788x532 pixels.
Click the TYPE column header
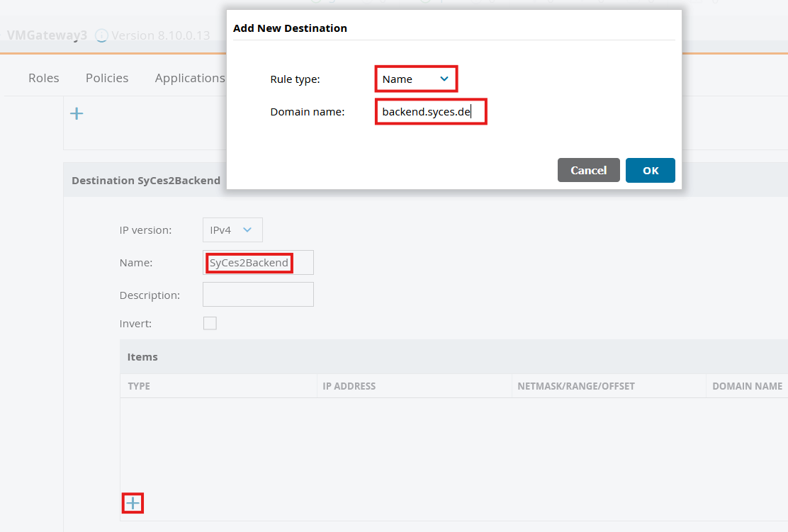tap(139, 386)
